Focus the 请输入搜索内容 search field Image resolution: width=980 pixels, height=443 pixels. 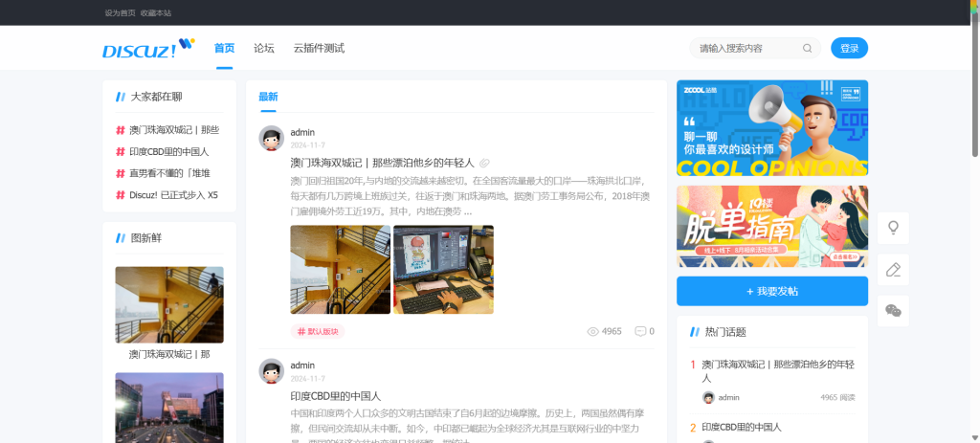748,48
